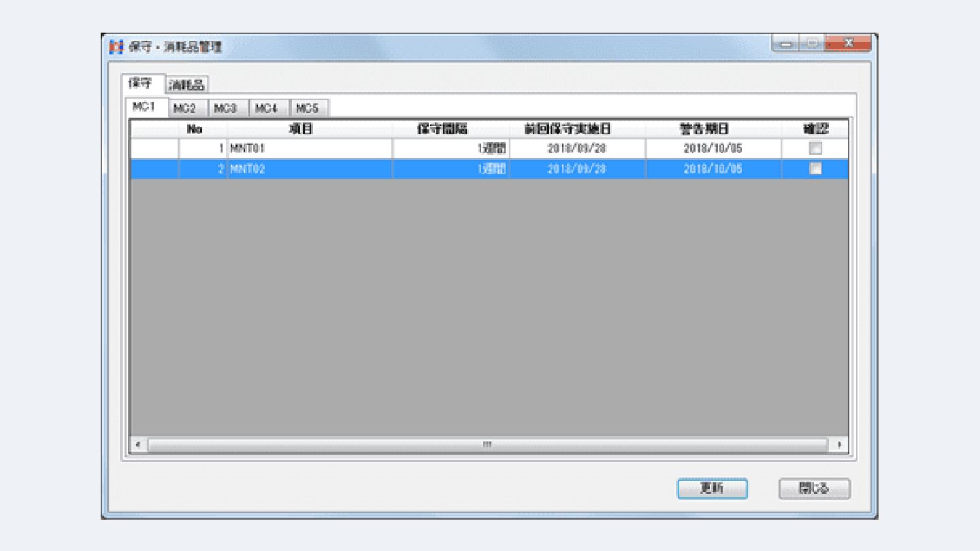The height and width of the screenshot is (551, 980).
Task: Sort by the 警告期日 column header
Action: pos(713,129)
